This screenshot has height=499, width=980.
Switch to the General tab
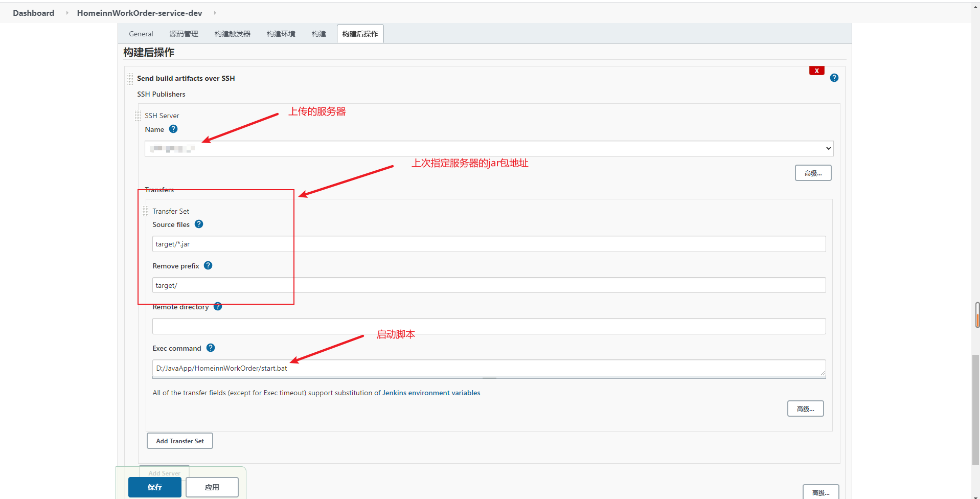(141, 34)
